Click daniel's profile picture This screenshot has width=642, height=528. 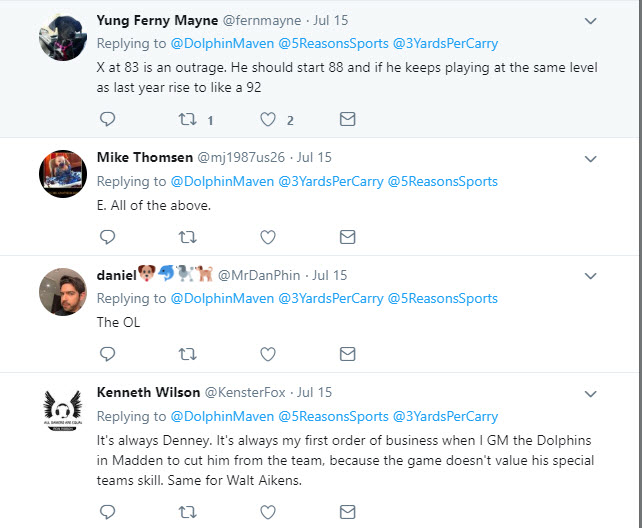(x=62, y=293)
